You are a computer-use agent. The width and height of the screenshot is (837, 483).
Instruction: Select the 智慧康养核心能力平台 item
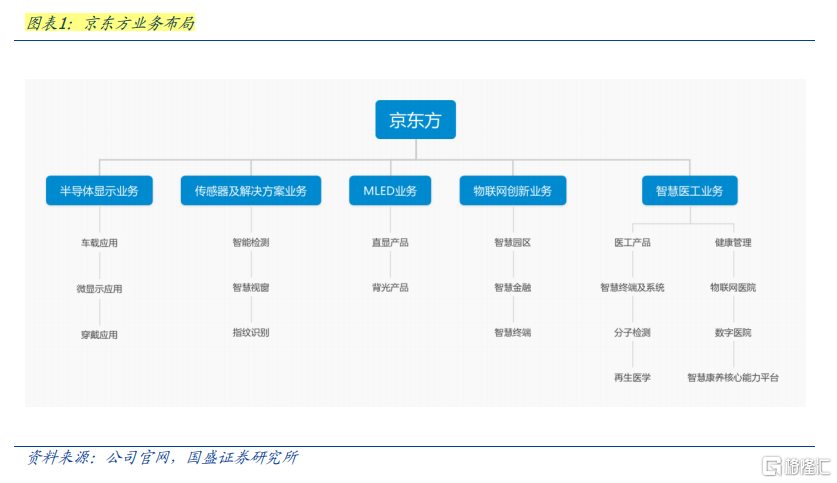733,377
